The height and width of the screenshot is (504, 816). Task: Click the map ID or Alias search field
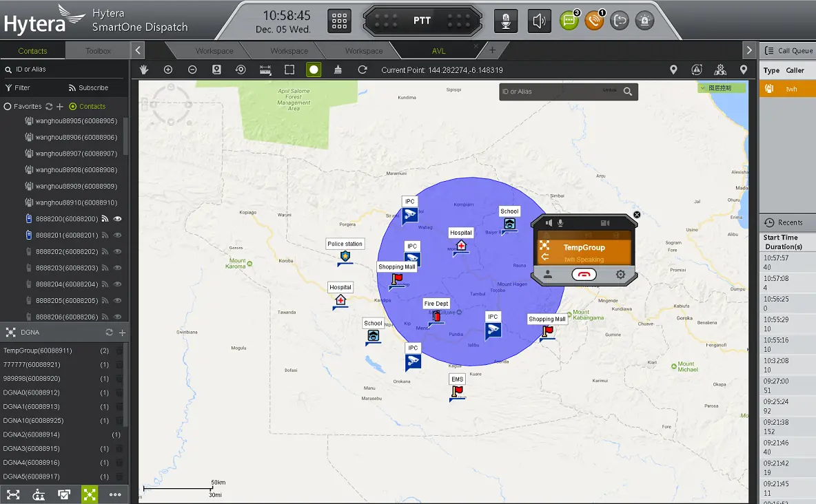(x=558, y=92)
